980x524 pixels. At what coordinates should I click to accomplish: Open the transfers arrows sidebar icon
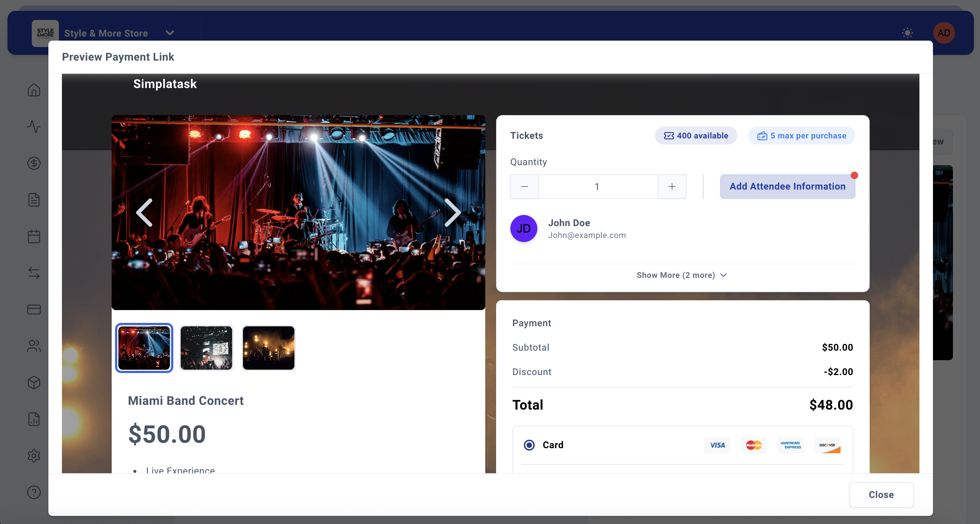[x=34, y=273]
